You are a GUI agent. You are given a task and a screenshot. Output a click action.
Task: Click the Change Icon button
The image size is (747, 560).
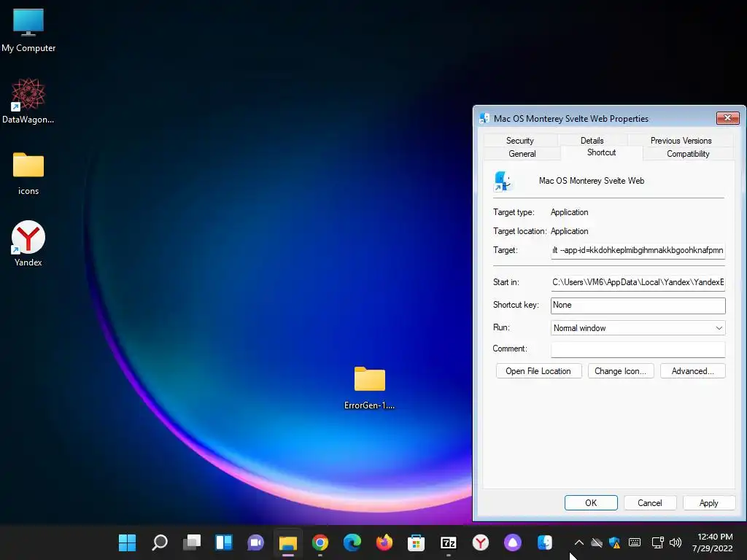point(620,371)
